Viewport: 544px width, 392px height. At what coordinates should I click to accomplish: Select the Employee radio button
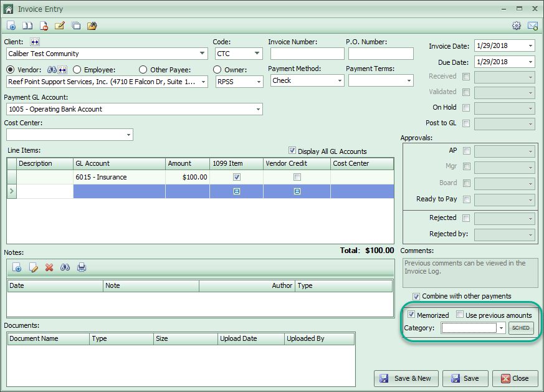pyautogui.click(x=77, y=70)
